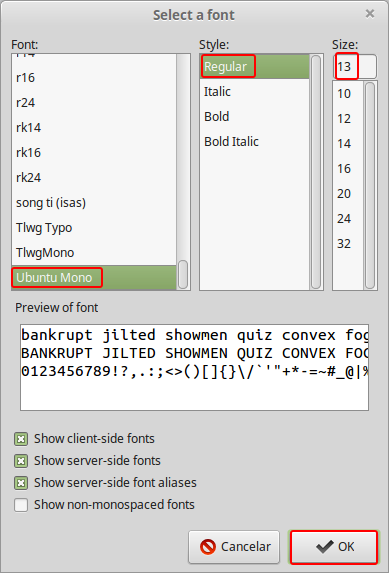Choose font size 12
The image size is (389, 573).
[348, 119]
